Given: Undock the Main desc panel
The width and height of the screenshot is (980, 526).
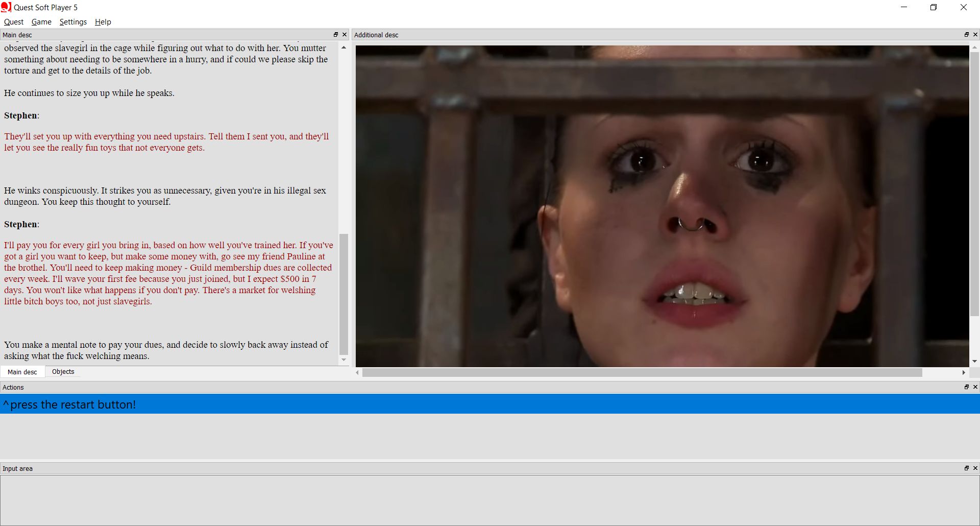Looking at the screenshot, I should click(x=336, y=34).
